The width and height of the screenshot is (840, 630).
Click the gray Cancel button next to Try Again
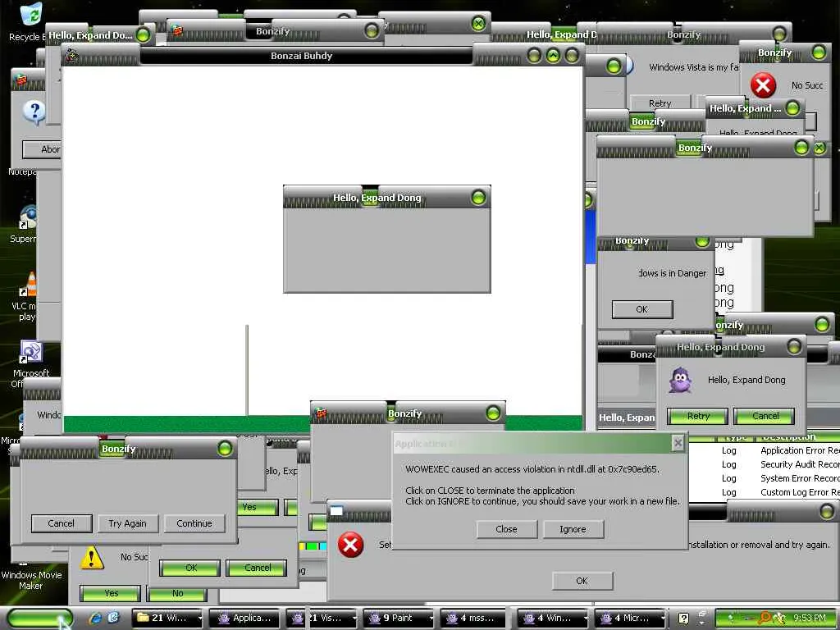pos(61,523)
